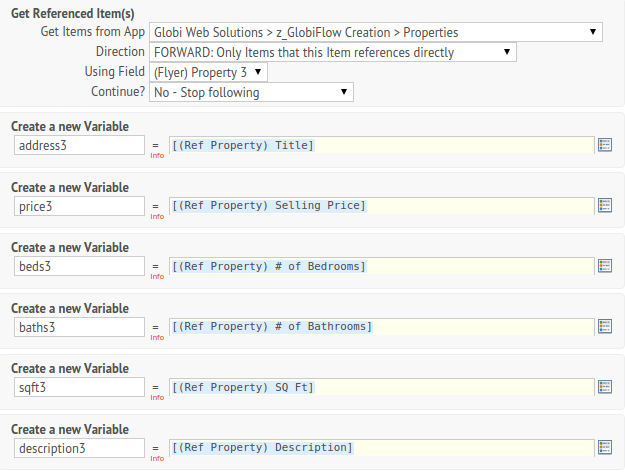The height and width of the screenshot is (472, 625).
Task: Focus the baths3 variable name field
Action: tap(79, 327)
